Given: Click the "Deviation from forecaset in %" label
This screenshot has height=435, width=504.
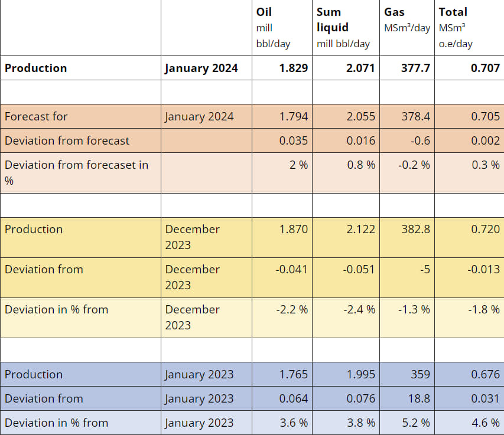Looking at the screenshot, I should pyautogui.click(x=76, y=172).
